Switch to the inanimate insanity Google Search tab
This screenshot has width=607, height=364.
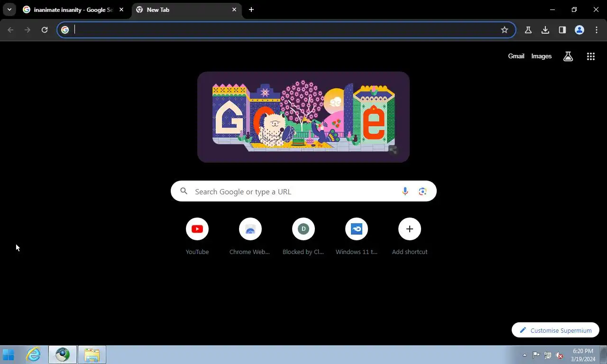tap(74, 9)
